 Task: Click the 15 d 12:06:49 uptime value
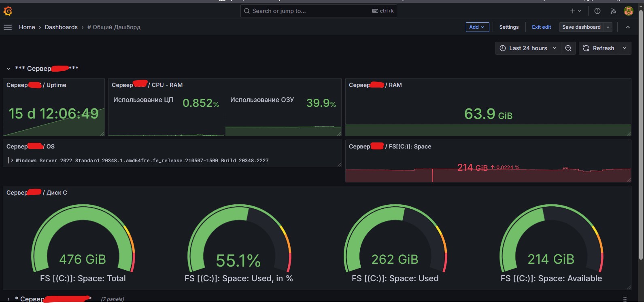click(x=53, y=114)
